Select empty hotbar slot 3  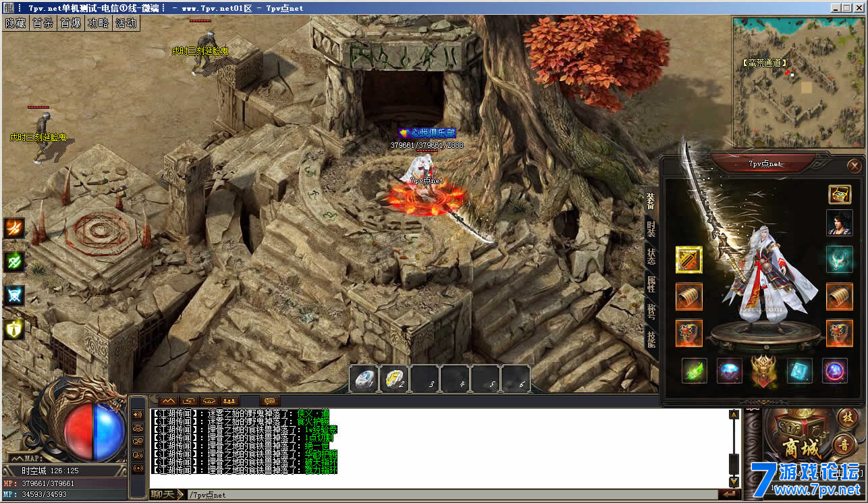coord(425,379)
